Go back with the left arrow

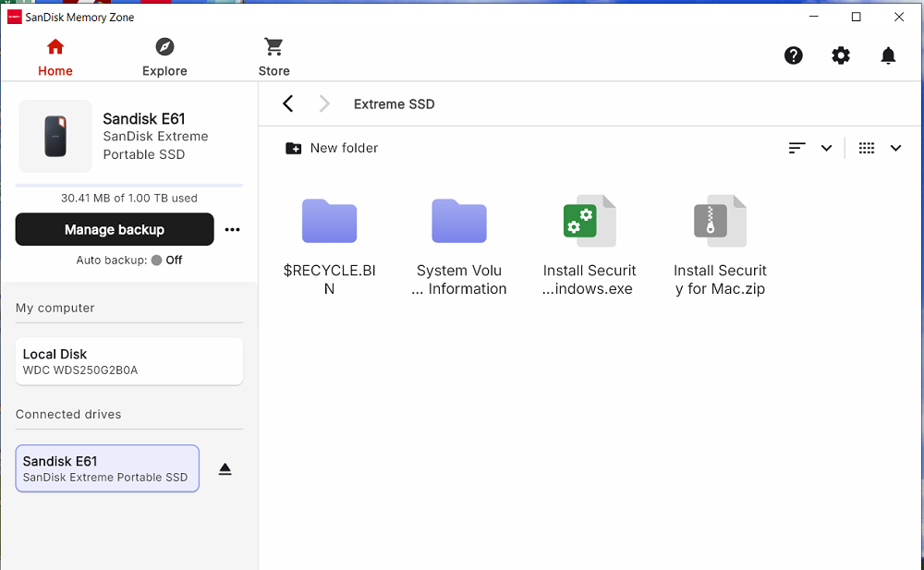coord(287,103)
